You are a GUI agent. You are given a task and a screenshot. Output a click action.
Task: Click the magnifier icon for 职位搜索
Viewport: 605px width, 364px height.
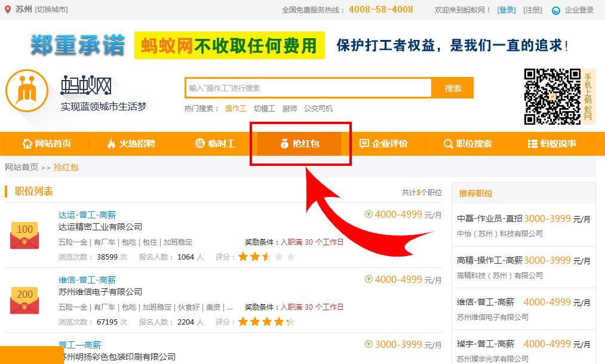click(x=448, y=144)
